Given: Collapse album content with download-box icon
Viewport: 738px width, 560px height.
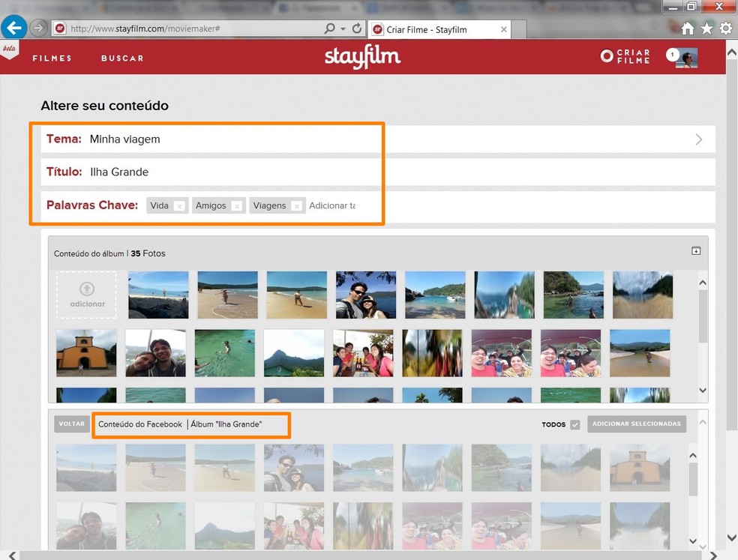Looking at the screenshot, I should click(696, 251).
